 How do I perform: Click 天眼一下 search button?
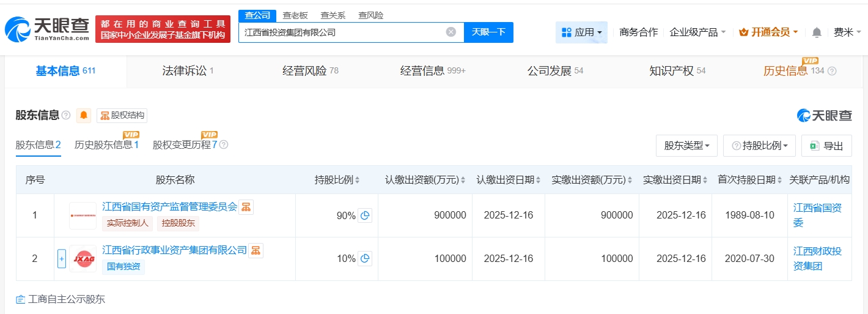click(488, 32)
